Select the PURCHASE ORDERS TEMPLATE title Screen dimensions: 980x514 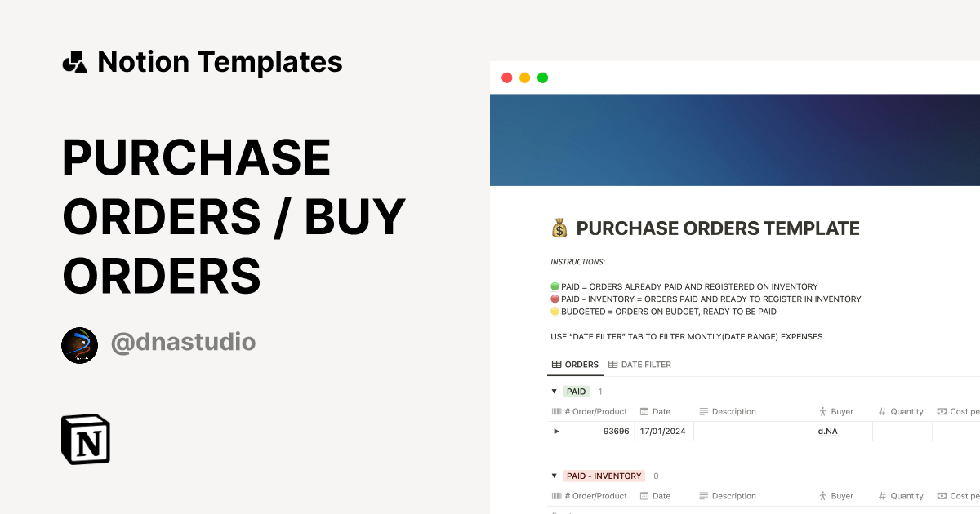pos(718,228)
